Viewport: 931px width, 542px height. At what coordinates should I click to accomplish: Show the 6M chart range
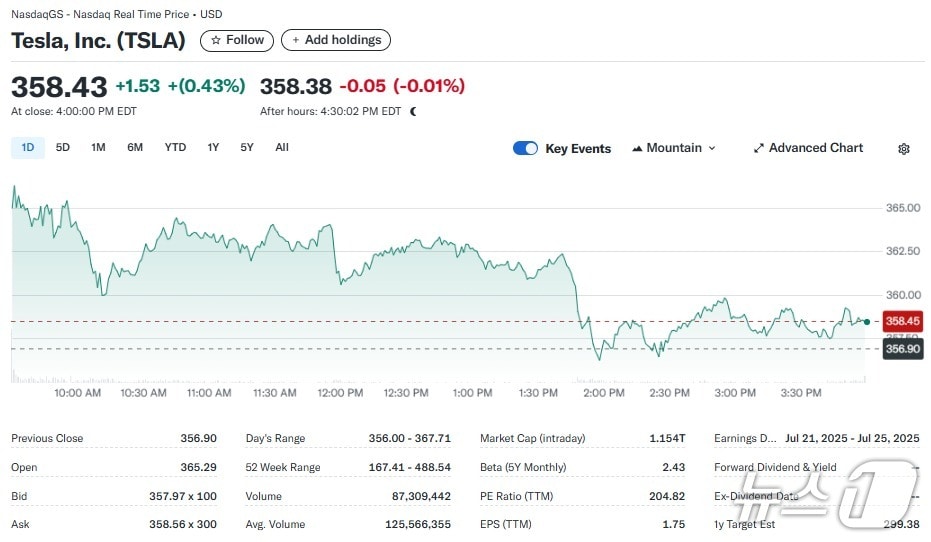[x=135, y=148]
